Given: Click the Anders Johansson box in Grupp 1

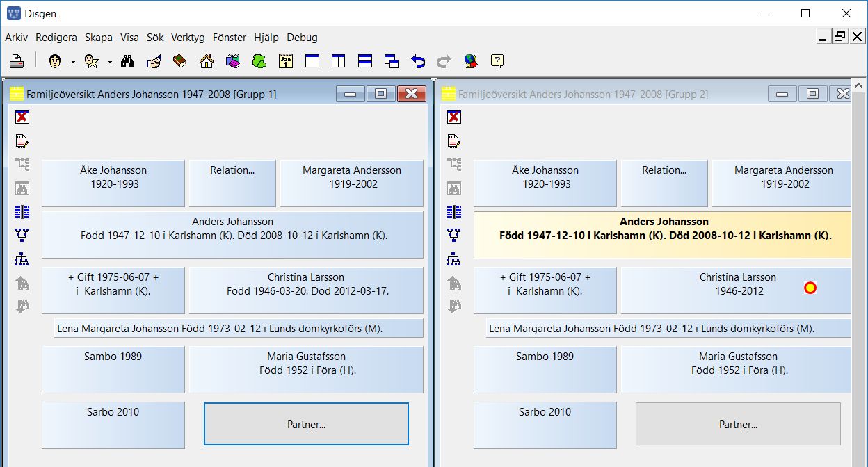Looking at the screenshot, I should (x=232, y=235).
